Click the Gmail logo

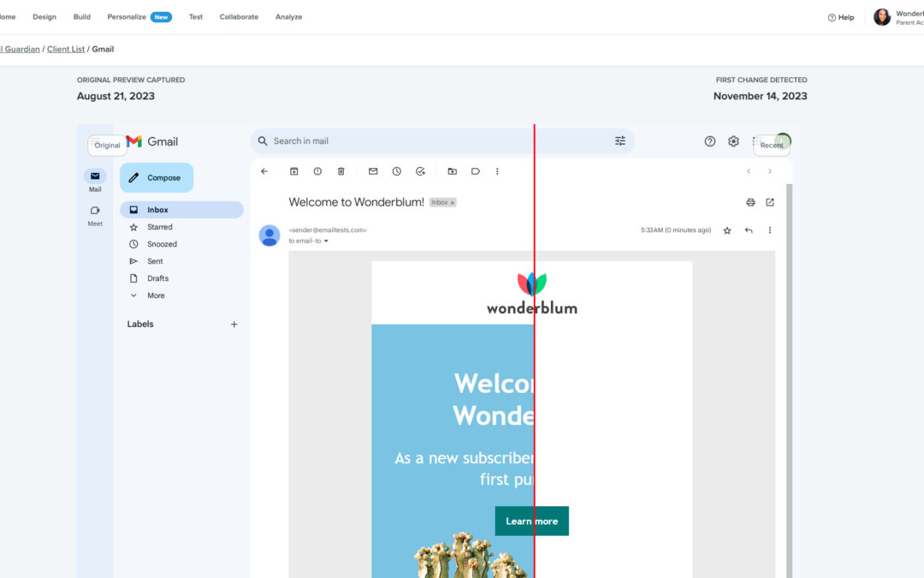(152, 141)
